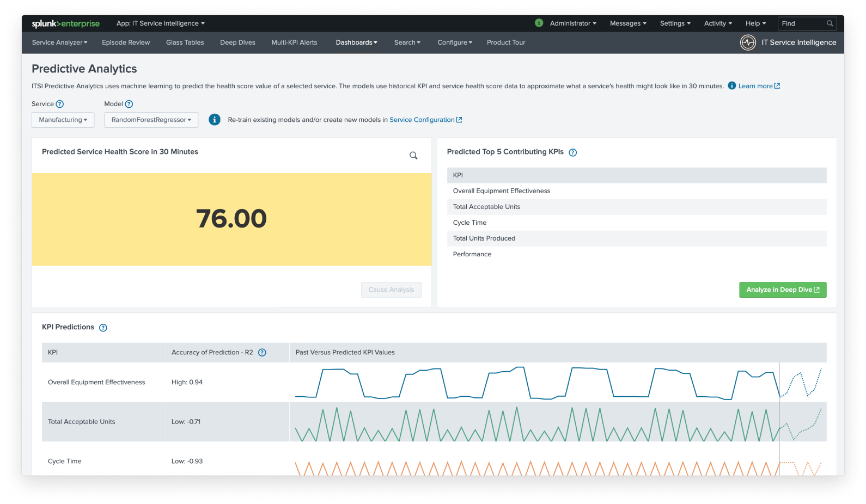Open the Administrator menu

pos(573,23)
